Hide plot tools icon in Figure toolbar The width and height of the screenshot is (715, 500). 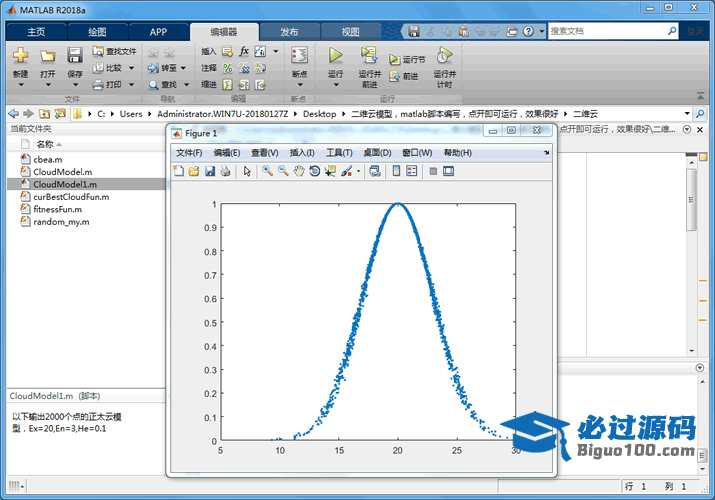(x=433, y=171)
